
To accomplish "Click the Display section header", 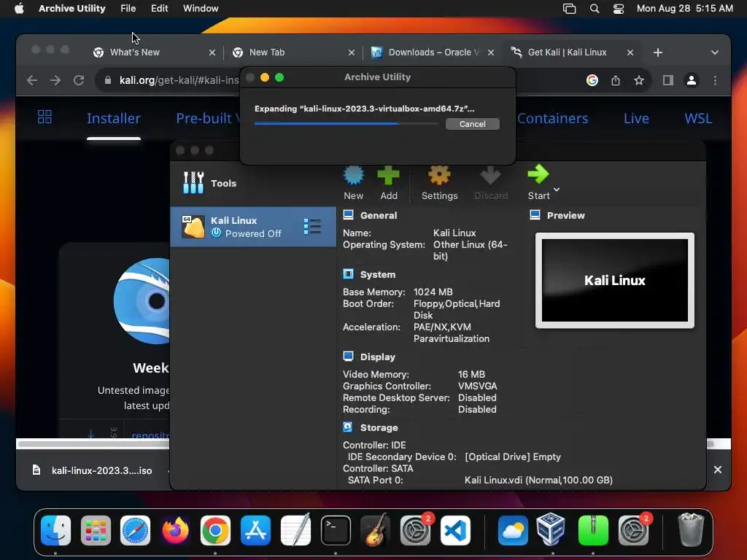I will 377,357.
